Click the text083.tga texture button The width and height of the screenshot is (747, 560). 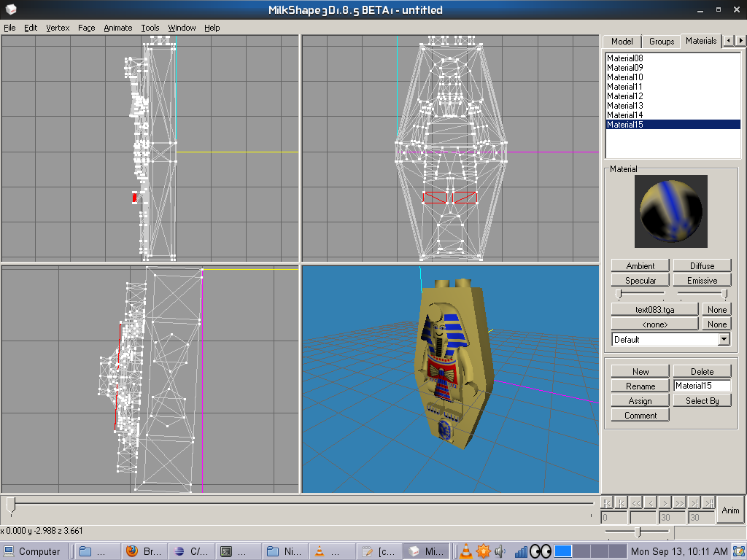(x=654, y=310)
